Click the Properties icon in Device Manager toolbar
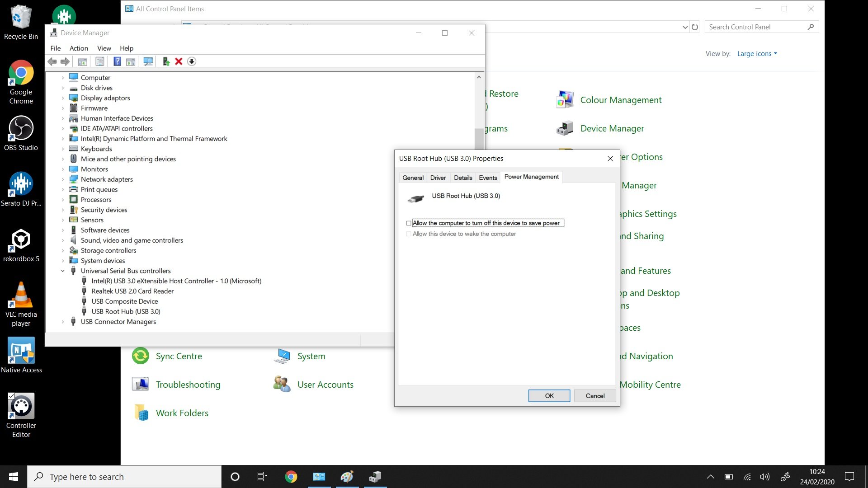The width and height of the screenshot is (868, 488). (100, 61)
